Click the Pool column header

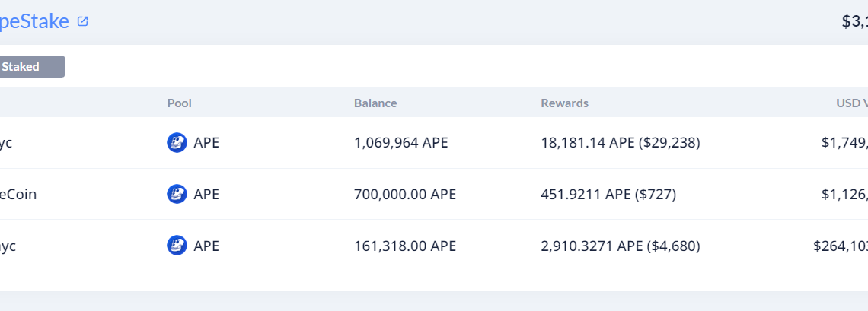(x=180, y=103)
